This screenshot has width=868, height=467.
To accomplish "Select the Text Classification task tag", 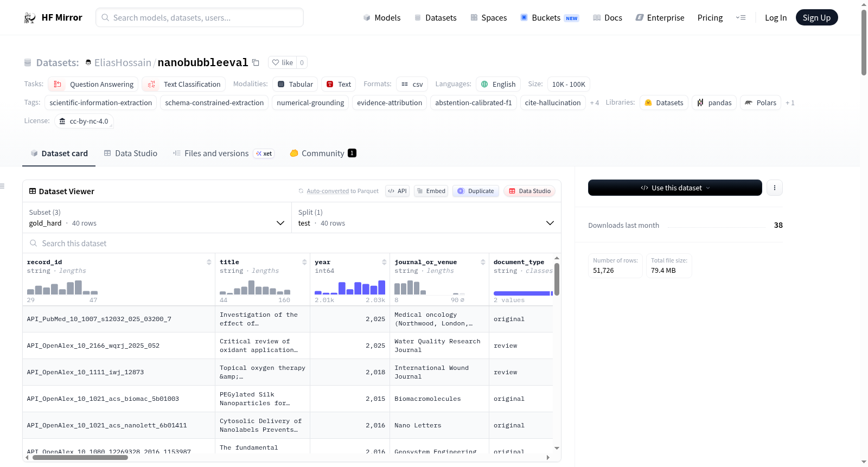I will 184,84.
